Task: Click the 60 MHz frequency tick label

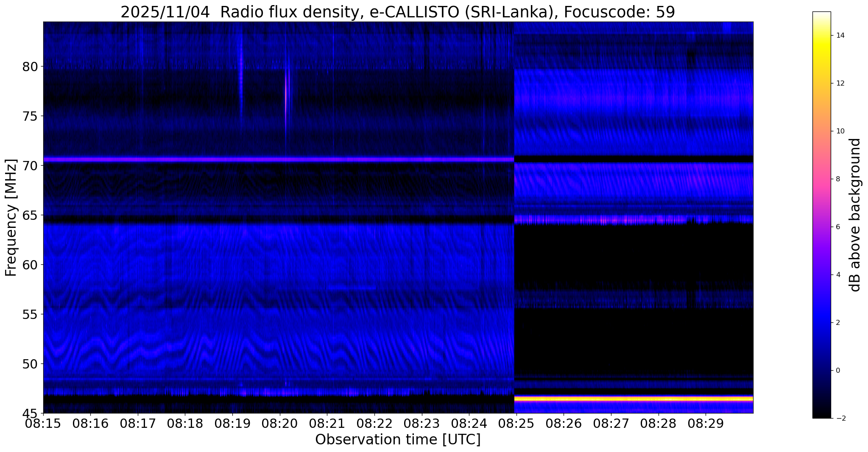Action: click(x=30, y=265)
